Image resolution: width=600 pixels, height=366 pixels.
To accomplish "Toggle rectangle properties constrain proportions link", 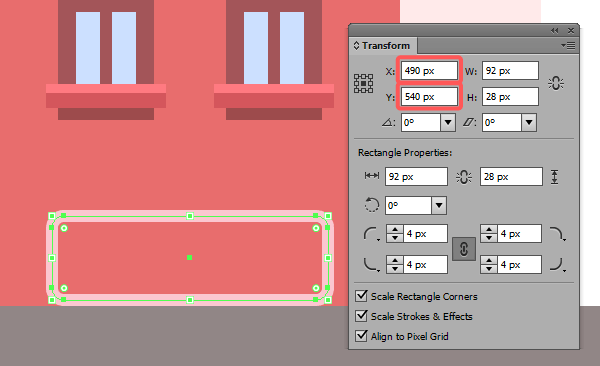I will tap(463, 177).
